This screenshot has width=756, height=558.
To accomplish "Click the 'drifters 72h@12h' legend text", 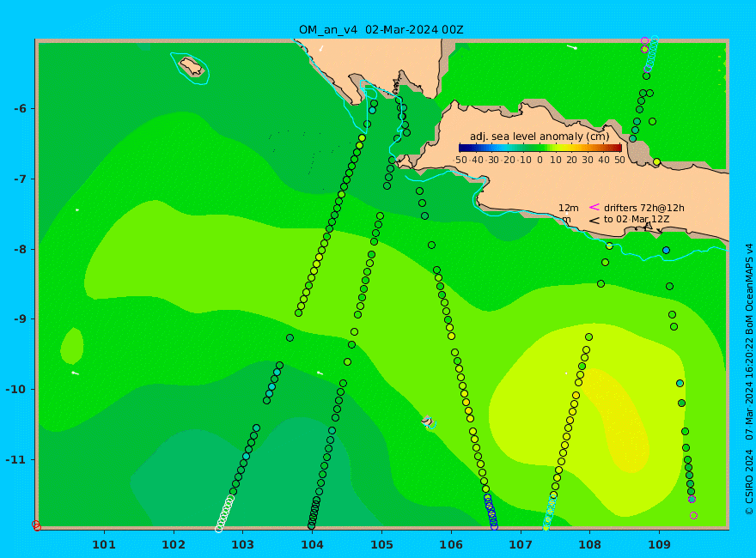I will pyautogui.click(x=643, y=208).
